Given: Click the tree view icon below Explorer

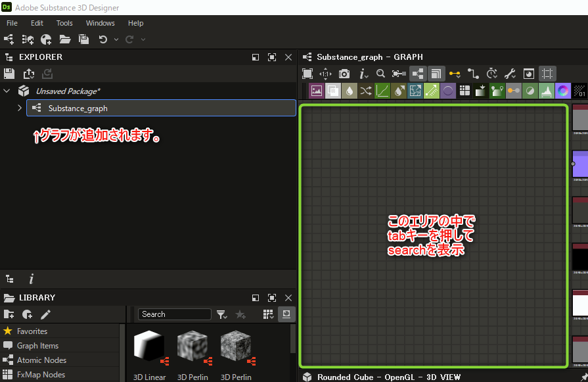Looking at the screenshot, I should click(10, 279).
